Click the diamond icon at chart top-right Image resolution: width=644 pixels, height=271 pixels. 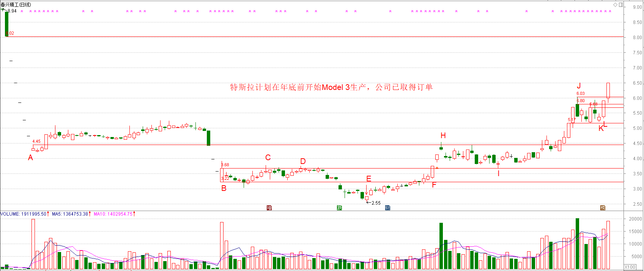click(615, 5)
